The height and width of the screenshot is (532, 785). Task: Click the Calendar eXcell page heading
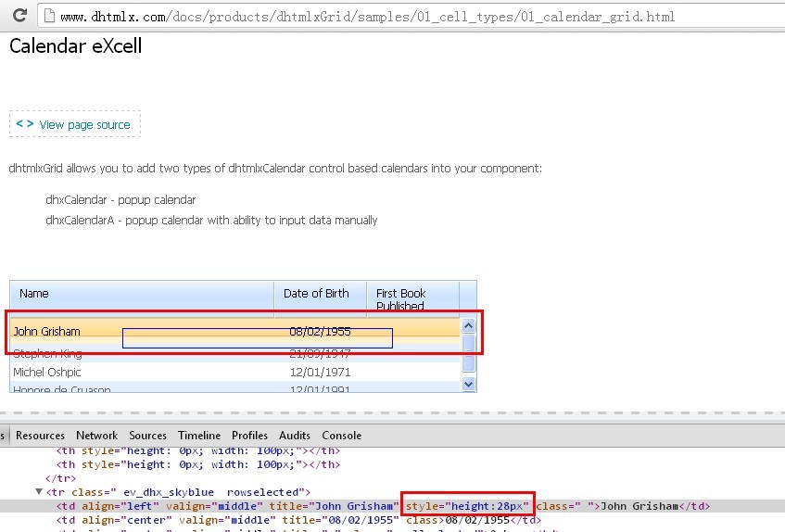click(76, 46)
